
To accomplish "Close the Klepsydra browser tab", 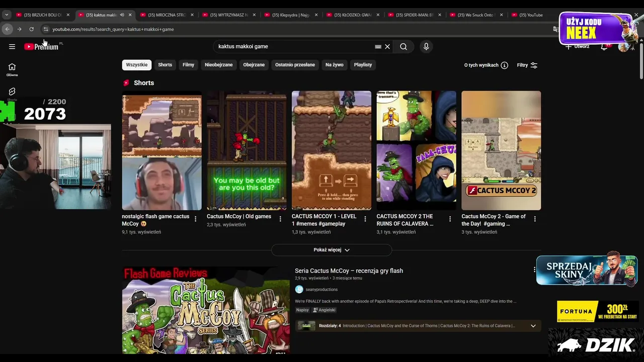I will [x=316, y=15].
